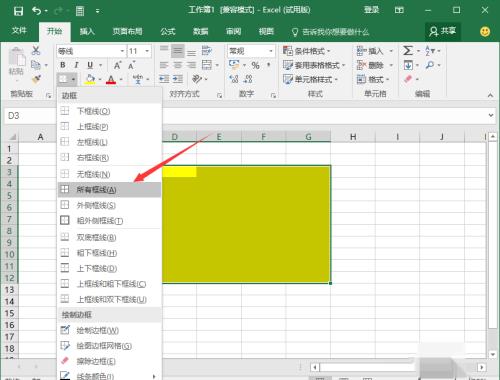The height and width of the screenshot is (380, 500).
Task: Click the percent style icon
Action: (x=255, y=65)
